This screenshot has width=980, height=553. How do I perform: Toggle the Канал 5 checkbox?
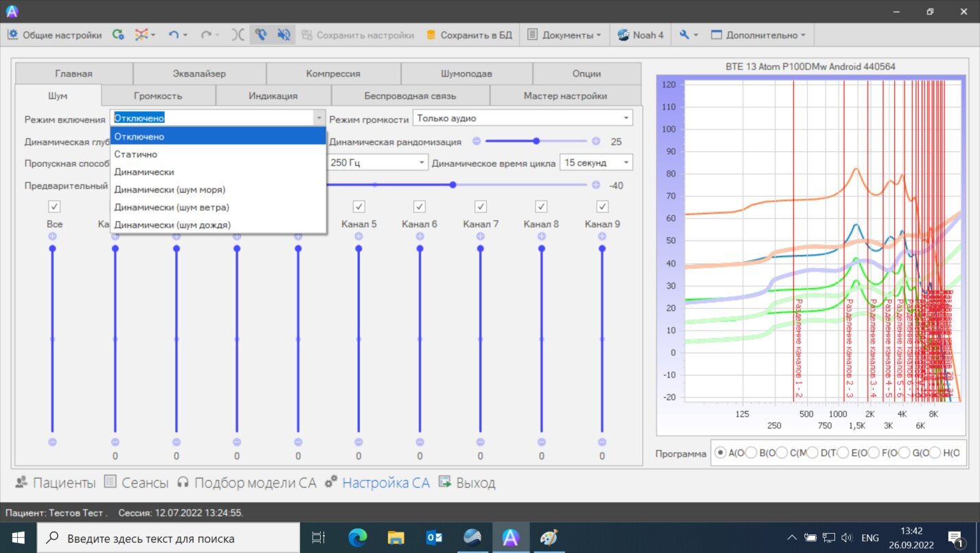[358, 206]
